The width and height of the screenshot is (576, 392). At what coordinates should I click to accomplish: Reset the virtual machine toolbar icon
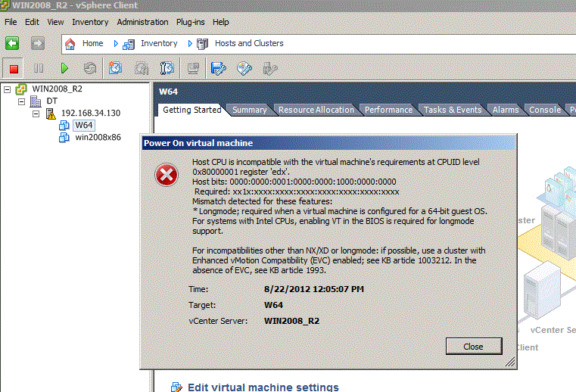click(x=90, y=68)
